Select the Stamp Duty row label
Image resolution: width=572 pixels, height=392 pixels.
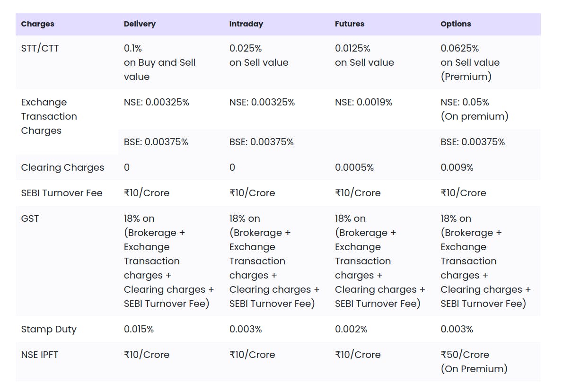(x=49, y=329)
